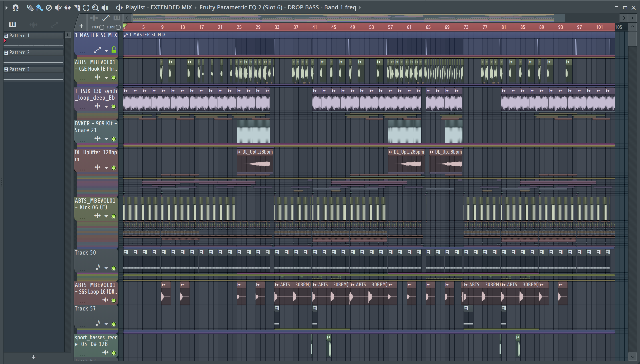Click the vertical scrollbar up arrow

632,26
